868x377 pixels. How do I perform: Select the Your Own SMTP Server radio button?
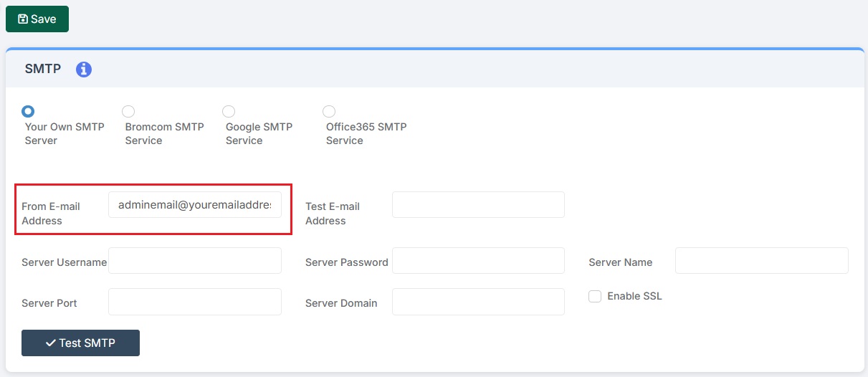click(28, 111)
